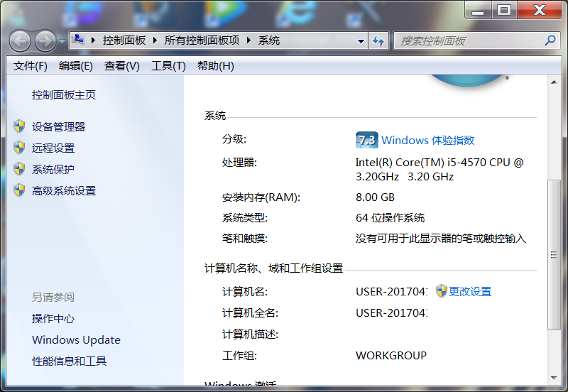Click the search magnifier icon
Viewport: 568px width, 392px height.
click(550, 40)
